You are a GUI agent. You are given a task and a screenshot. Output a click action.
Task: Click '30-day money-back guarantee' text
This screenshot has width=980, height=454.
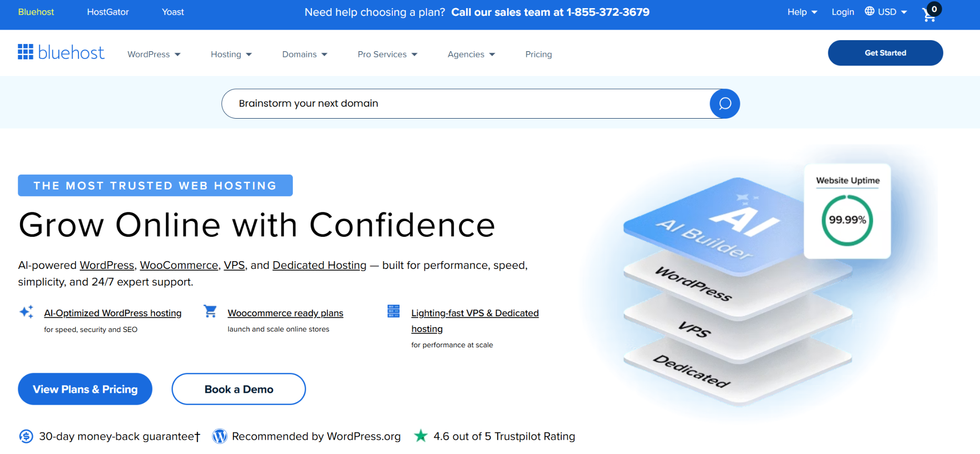coord(119,436)
